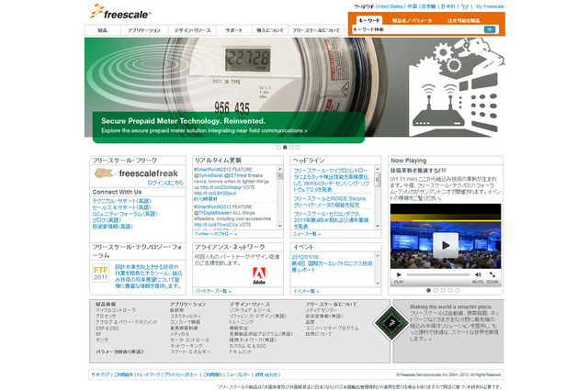This screenshot has height=391, width=588.
Task: Click the video progress slider bar
Action: coord(438,274)
